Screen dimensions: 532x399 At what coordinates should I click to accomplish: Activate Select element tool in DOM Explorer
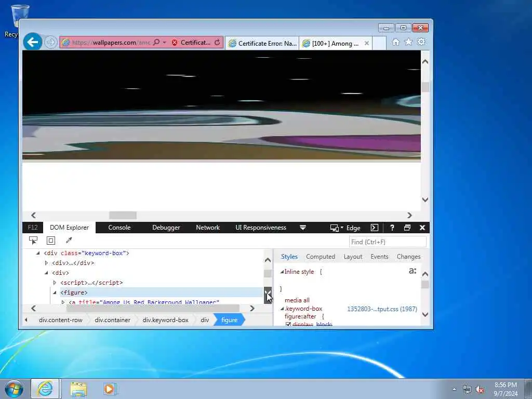pyautogui.click(x=33, y=241)
